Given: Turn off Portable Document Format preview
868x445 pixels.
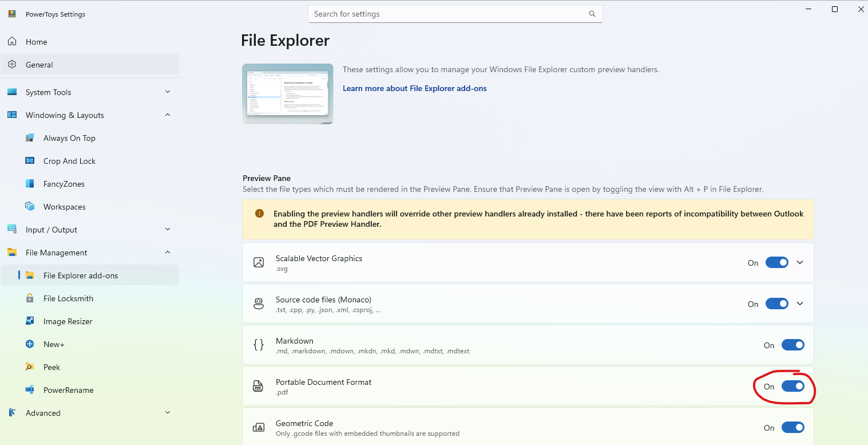Looking at the screenshot, I should pyautogui.click(x=793, y=387).
